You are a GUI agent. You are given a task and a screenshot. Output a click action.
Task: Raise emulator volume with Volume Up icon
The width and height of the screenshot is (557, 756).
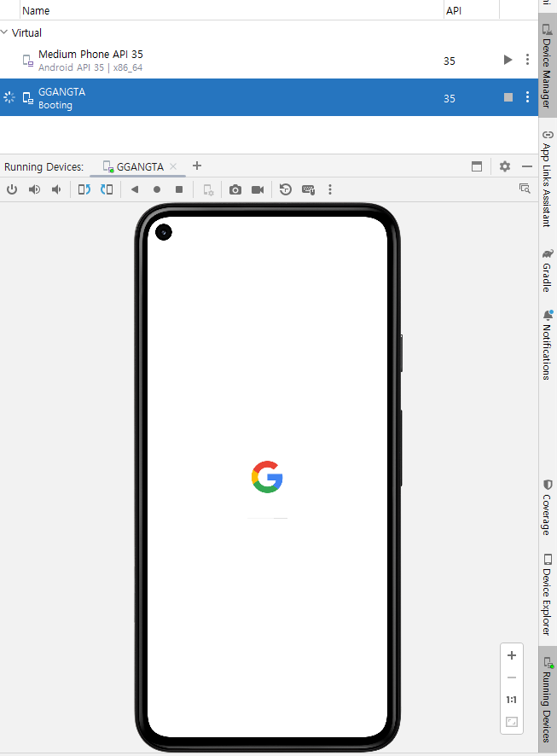34,189
